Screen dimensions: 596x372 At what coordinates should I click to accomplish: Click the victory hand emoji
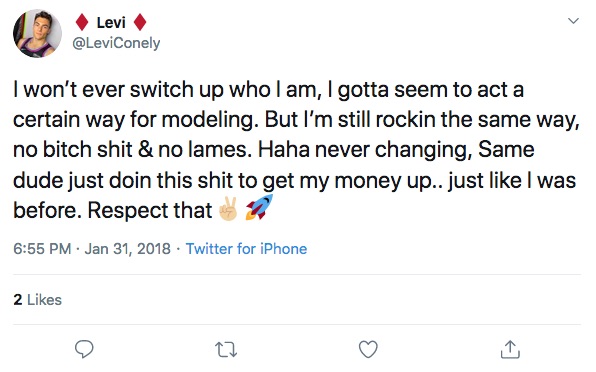pos(228,209)
